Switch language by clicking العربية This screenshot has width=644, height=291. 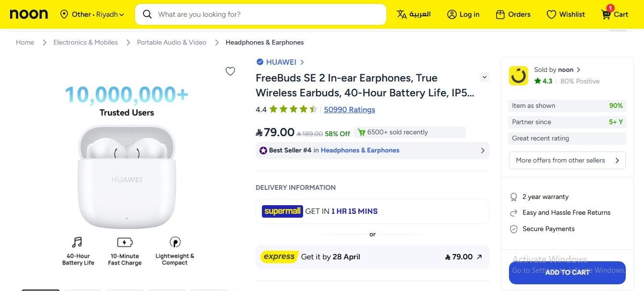(413, 14)
